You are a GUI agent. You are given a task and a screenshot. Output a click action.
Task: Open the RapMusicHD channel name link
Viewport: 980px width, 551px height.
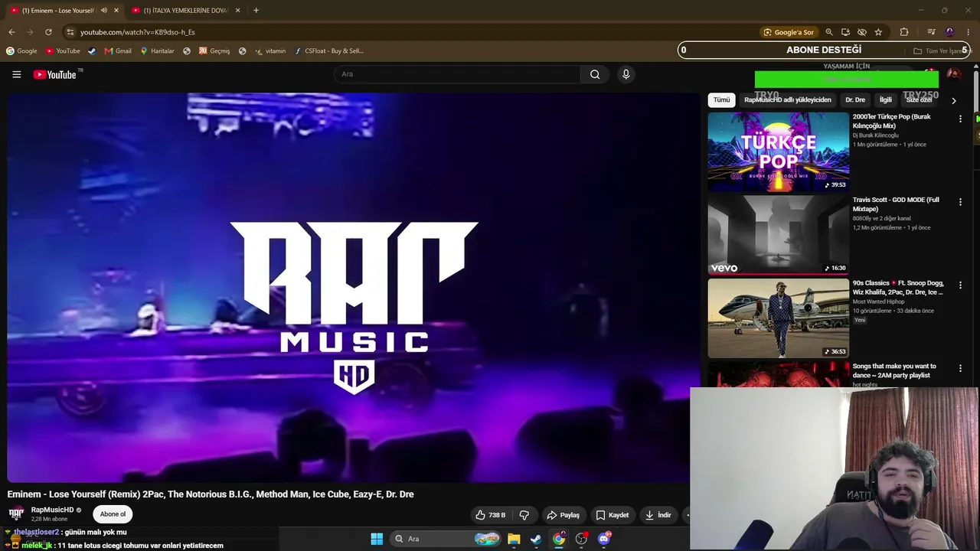click(x=52, y=510)
